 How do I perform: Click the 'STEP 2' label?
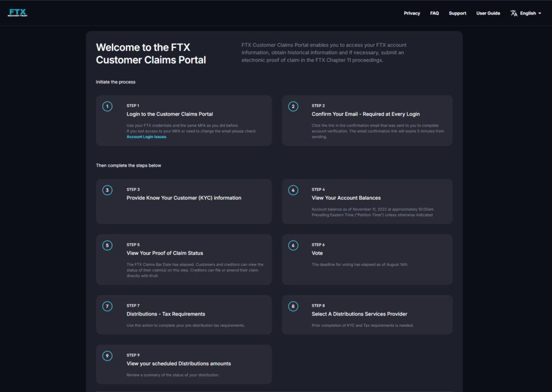[318, 106]
